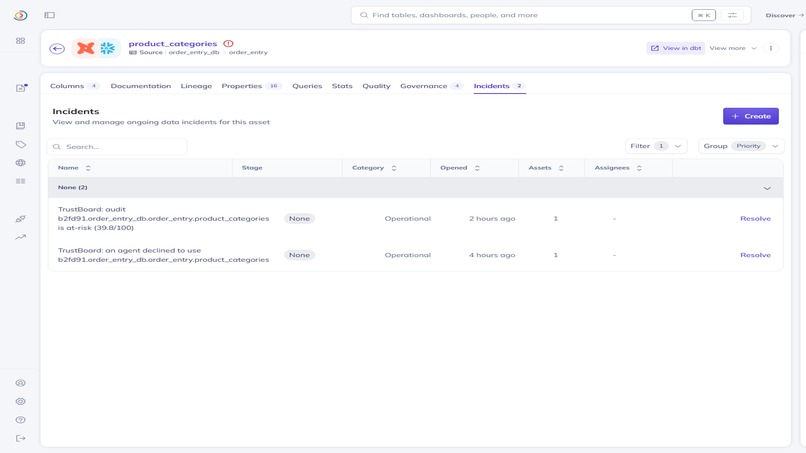Screen dimensions: 806x453
Task: Switch to the Documentation tab
Action: (x=141, y=86)
